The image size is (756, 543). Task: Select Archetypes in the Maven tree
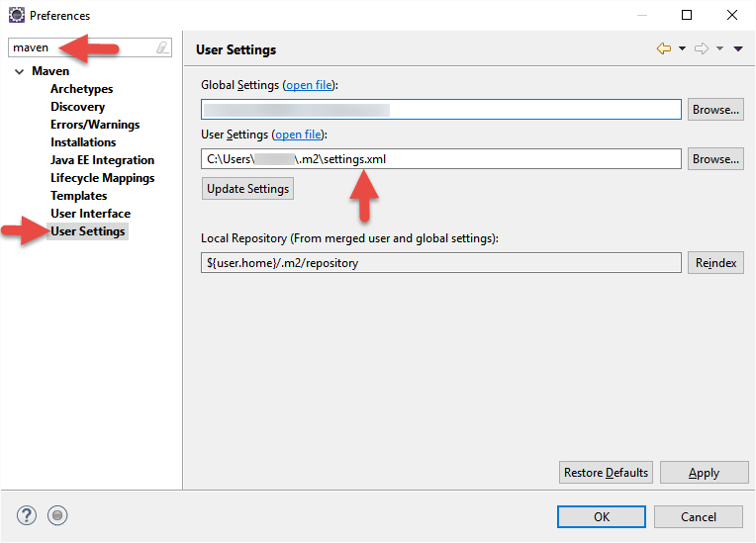coord(81,89)
